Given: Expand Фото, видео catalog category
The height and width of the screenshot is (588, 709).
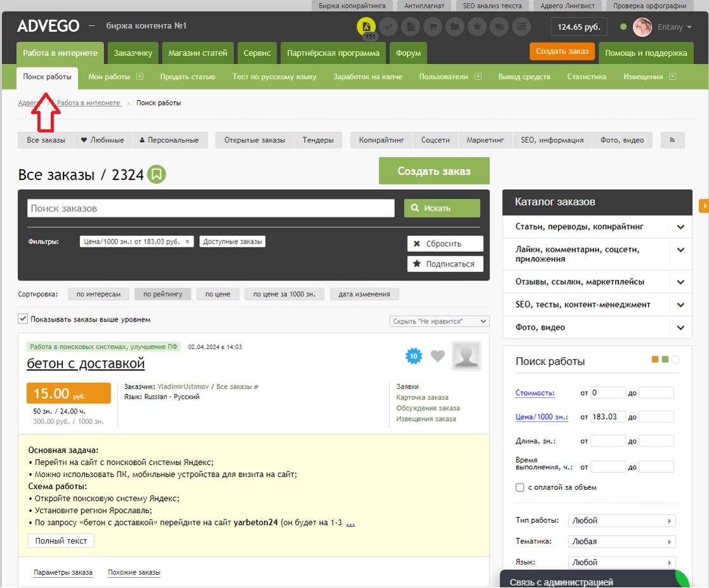Looking at the screenshot, I should [x=680, y=328].
